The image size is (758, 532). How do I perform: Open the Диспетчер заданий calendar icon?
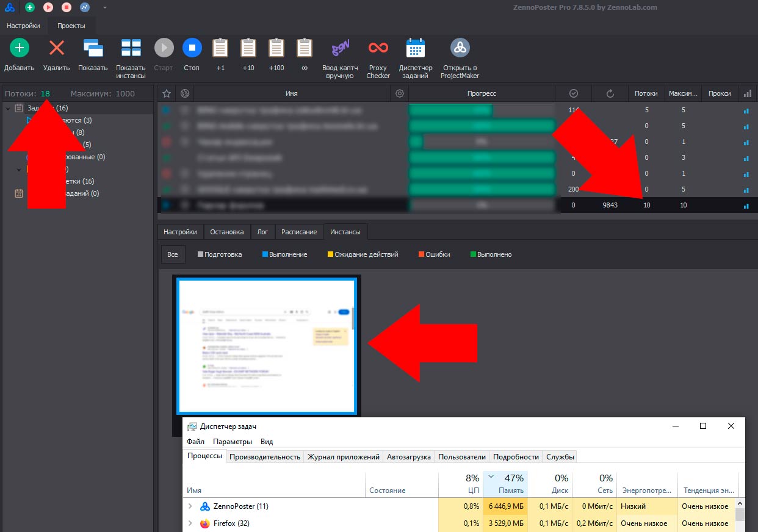coord(416,48)
